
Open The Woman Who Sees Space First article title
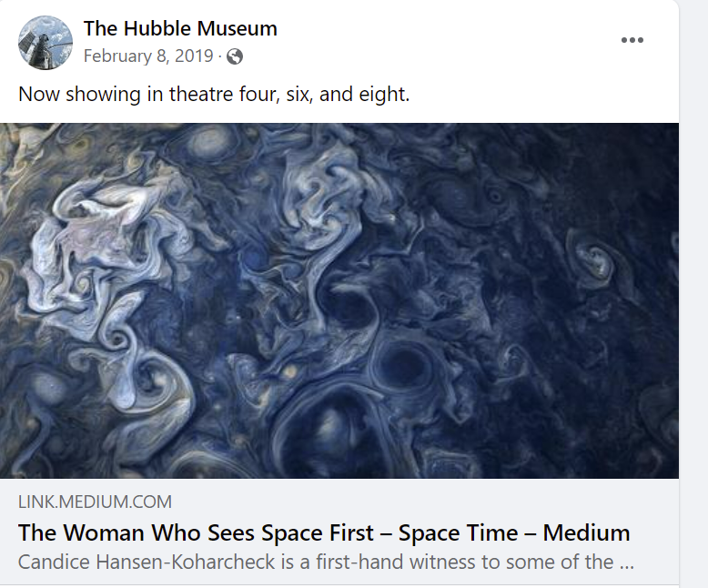(324, 532)
